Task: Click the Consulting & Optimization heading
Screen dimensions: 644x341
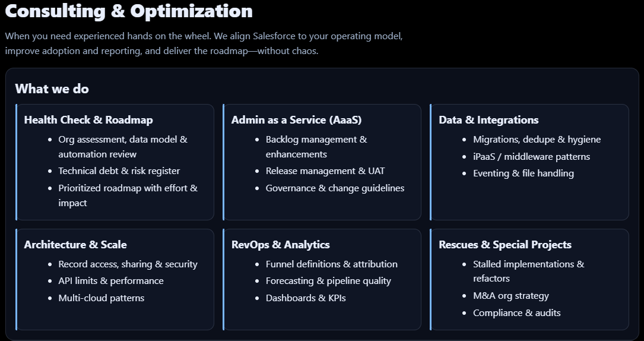Action: pyautogui.click(x=129, y=11)
